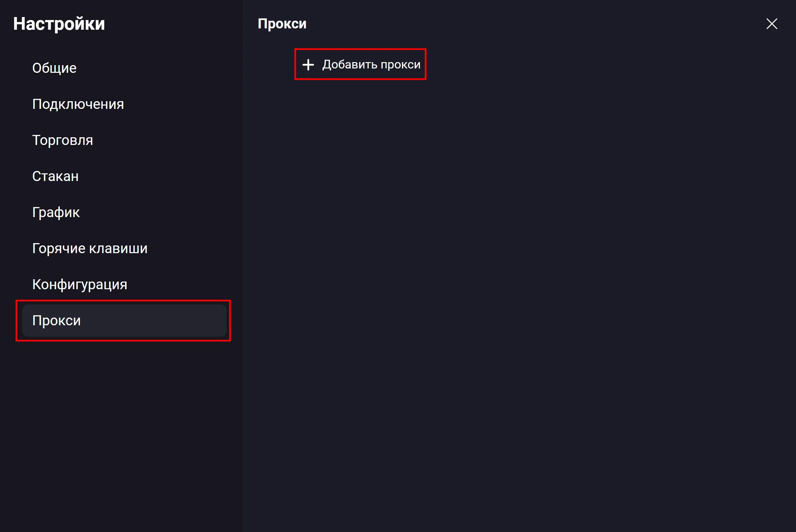Viewport: 796px width, 532px height.
Task: View trading options under Торговля
Action: click(63, 140)
